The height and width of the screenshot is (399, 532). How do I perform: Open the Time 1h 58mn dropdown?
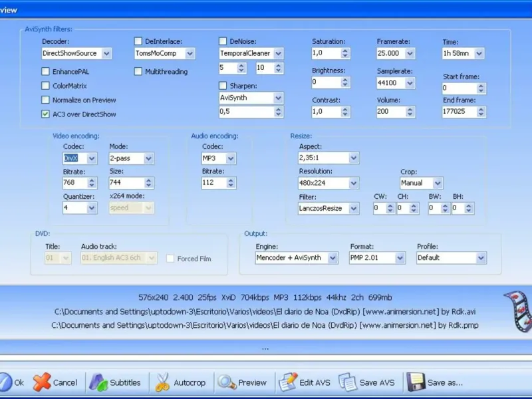click(479, 53)
